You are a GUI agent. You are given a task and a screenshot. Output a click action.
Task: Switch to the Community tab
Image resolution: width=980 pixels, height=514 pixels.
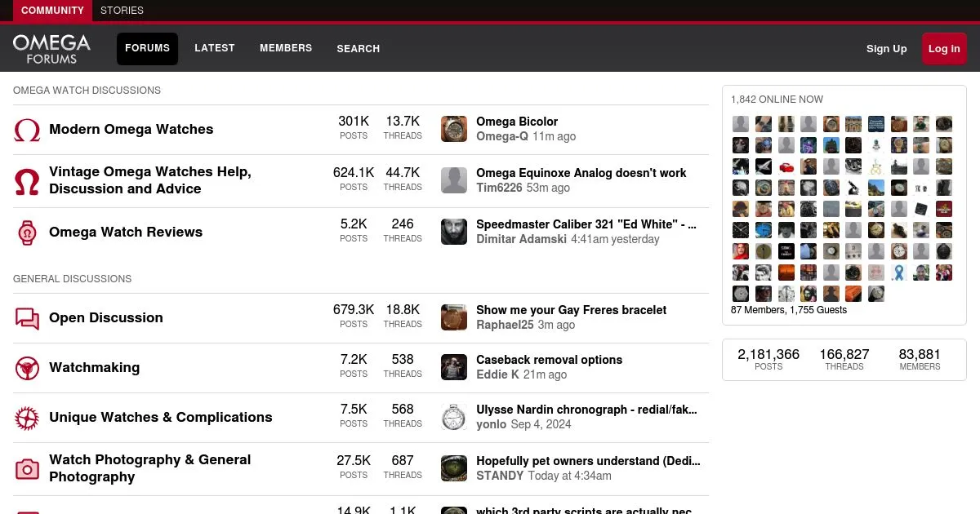pyautogui.click(x=52, y=11)
